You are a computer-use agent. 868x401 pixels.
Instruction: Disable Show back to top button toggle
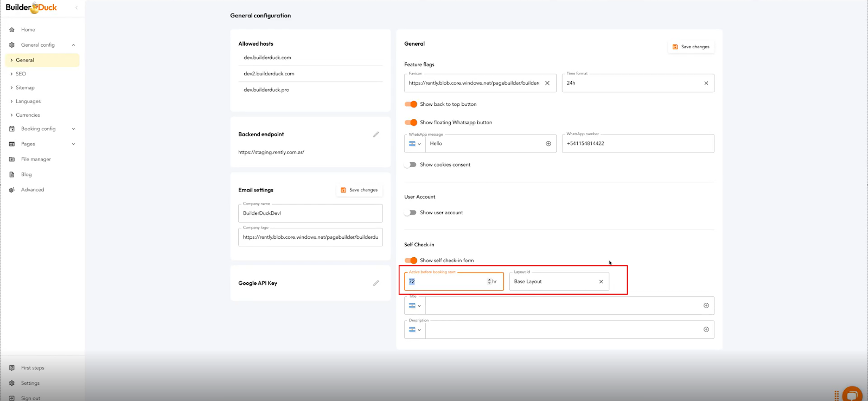tap(411, 104)
